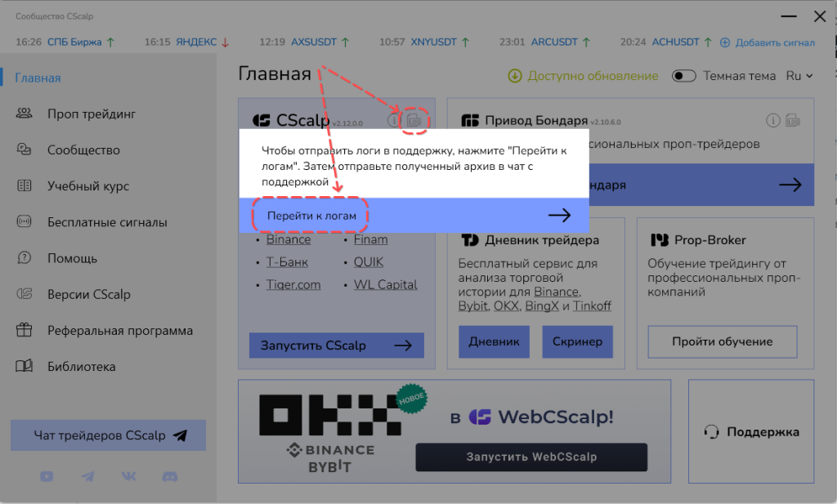Screen dimensions: 837x504
Task: Expand the Ru language dropdown
Action: point(799,76)
